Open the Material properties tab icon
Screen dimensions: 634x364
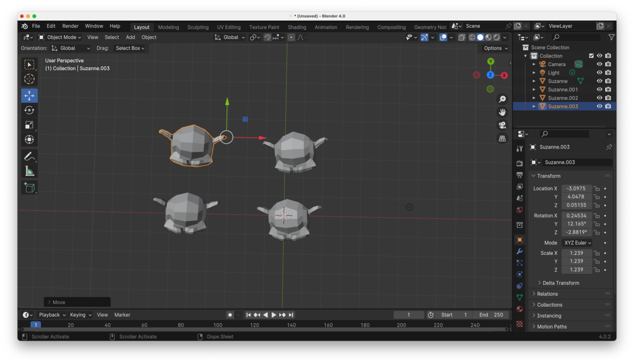coord(520,309)
